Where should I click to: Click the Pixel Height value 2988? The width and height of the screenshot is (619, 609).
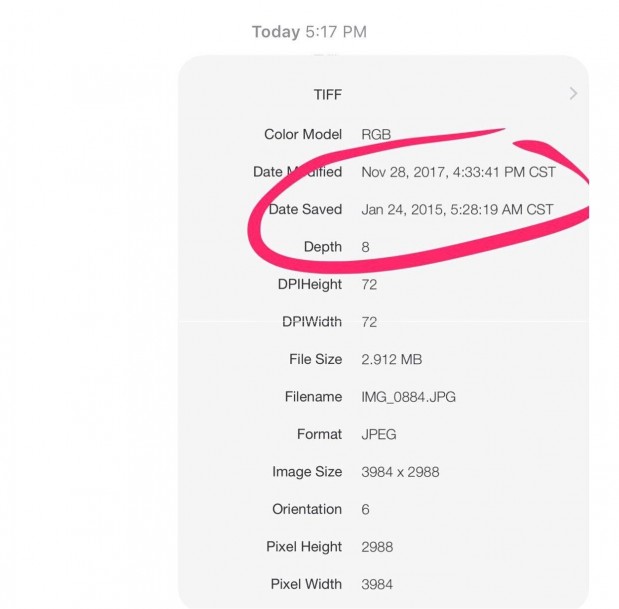[380, 547]
